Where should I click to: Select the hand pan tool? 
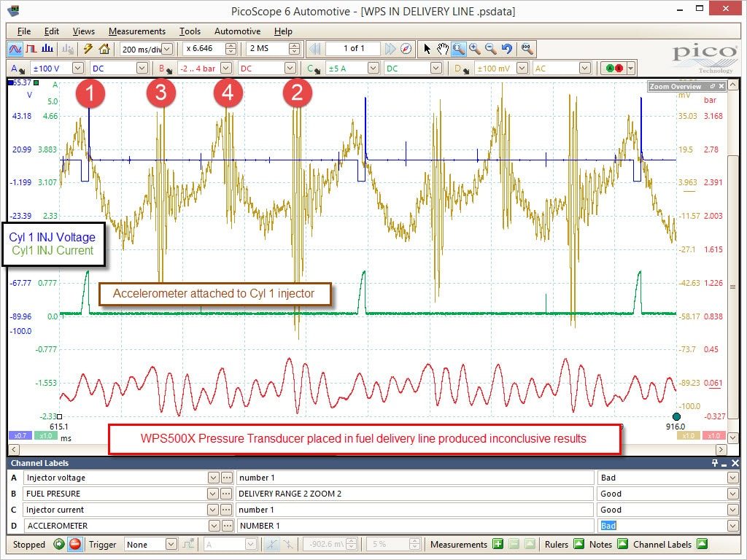(443, 49)
